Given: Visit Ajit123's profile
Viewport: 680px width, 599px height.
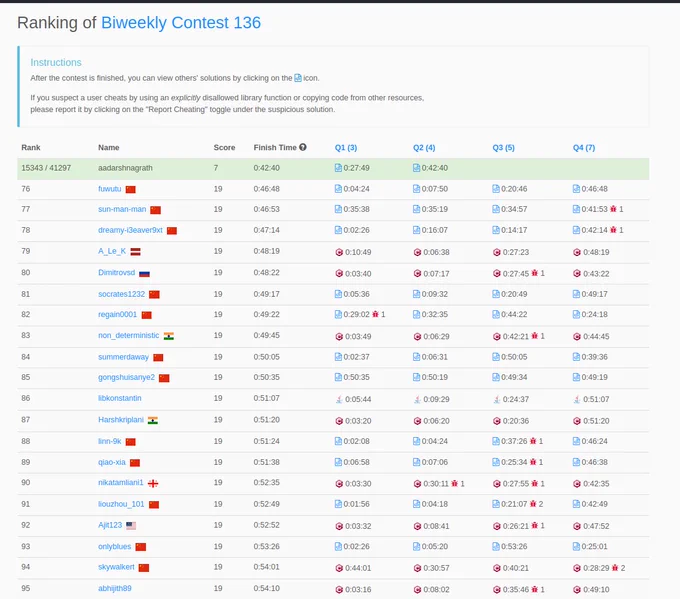Looking at the screenshot, I should [x=110, y=525].
